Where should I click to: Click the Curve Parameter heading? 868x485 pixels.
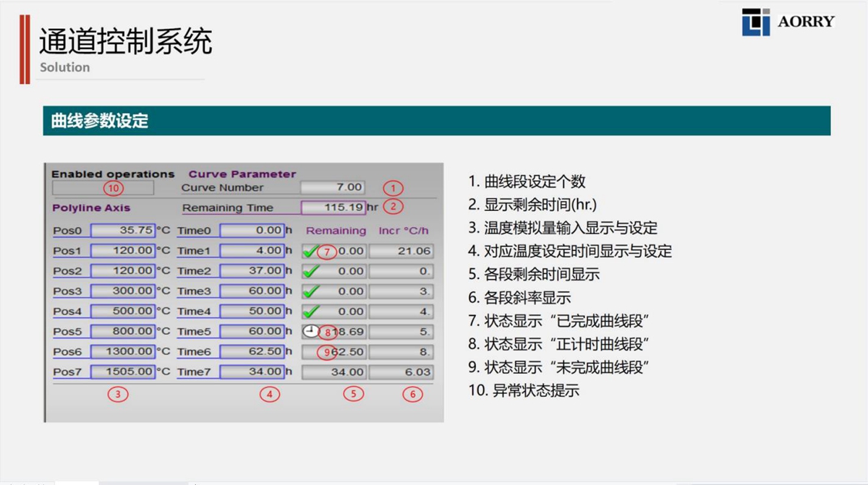(242, 174)
